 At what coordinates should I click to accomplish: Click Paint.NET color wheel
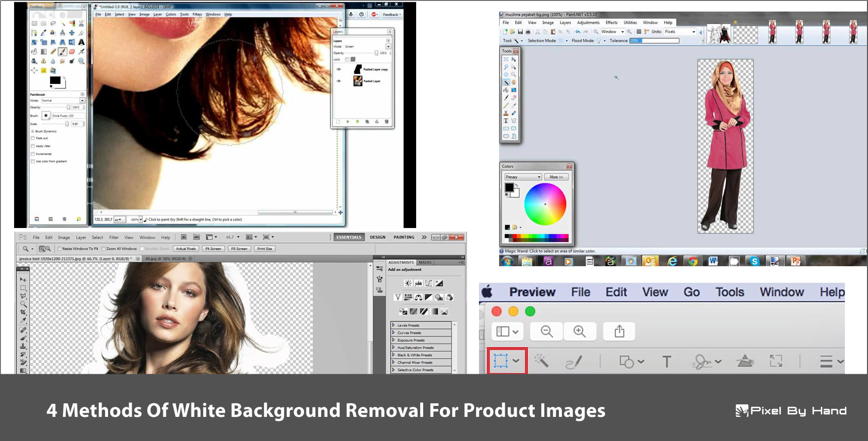[545, 204]
